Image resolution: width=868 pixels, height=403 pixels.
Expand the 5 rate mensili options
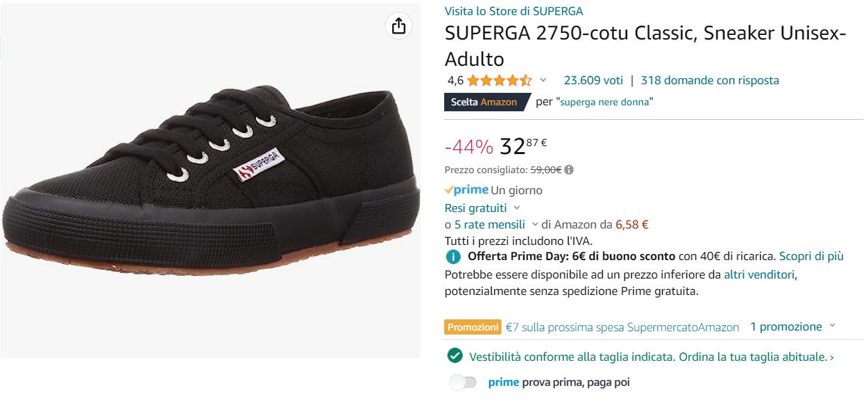click(x=534, y=225)
